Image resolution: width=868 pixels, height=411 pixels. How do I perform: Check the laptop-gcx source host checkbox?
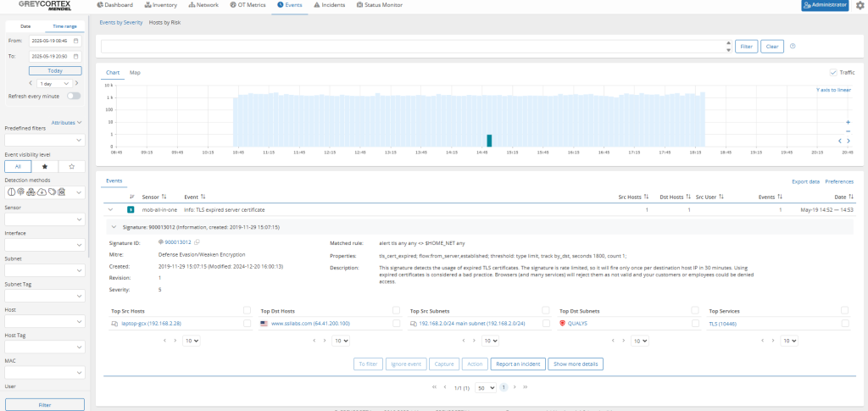[x=248, y=323]
